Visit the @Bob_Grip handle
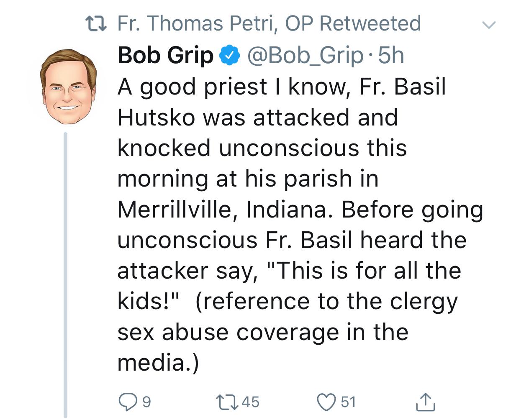The image size is (516, 420). point(305,56)
